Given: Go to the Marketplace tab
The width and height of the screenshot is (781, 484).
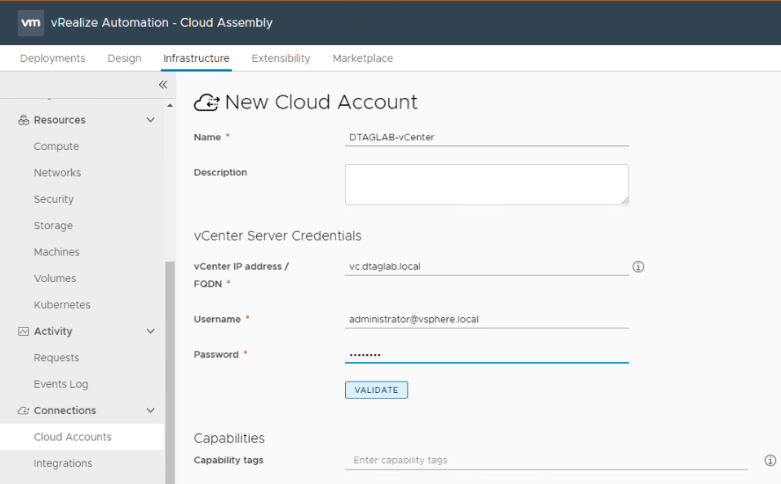Looking at the screenshot, I should [x=362, y=58].
